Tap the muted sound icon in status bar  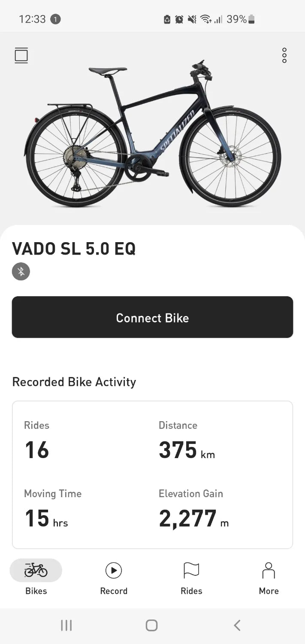[191, 19]
